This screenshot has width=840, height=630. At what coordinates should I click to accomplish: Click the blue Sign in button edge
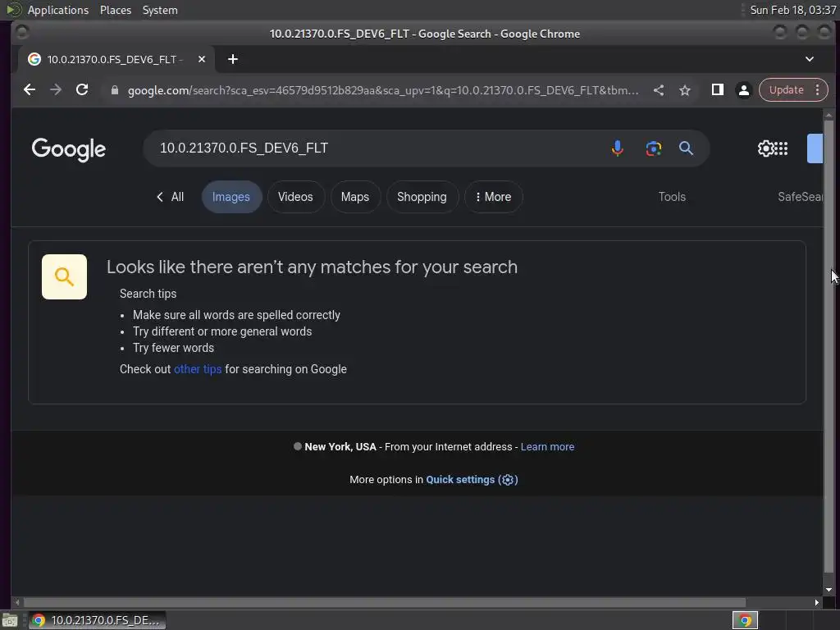pos(815,148)
